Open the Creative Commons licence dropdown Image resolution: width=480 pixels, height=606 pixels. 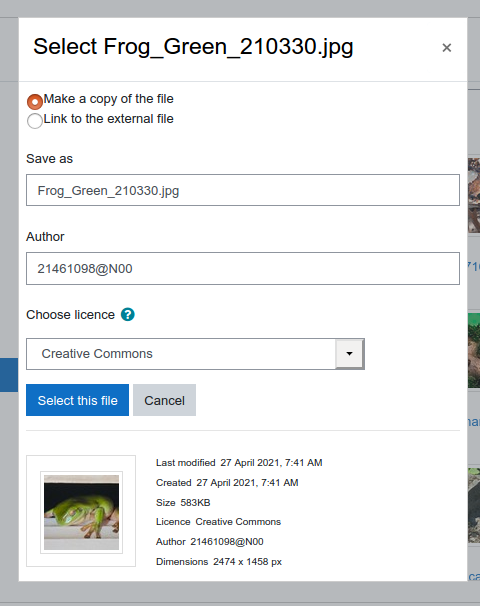(195, 354)
